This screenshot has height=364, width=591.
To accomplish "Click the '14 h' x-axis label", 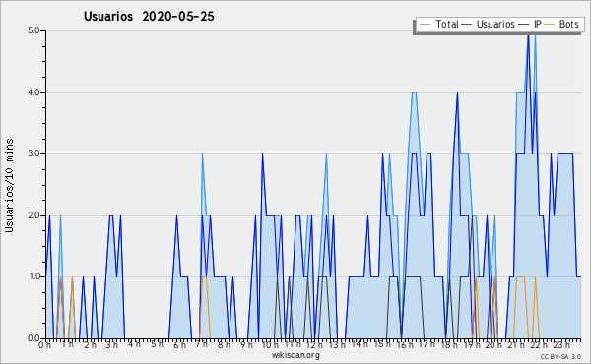I will pos(360,344).
